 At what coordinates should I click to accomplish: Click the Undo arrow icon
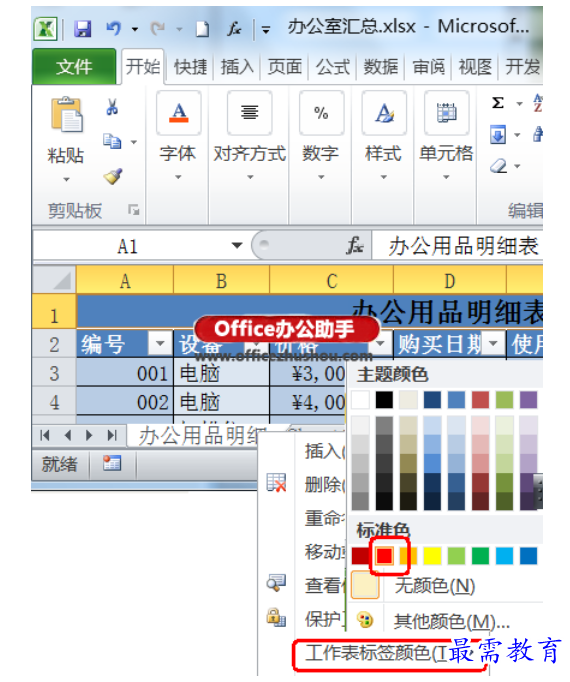click(x=114, y=29)
